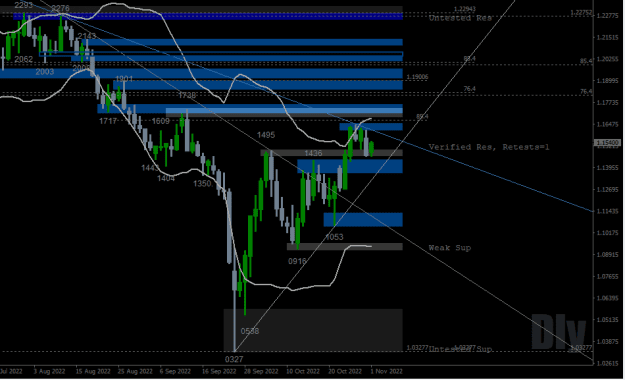Click price axis value 1.05135

pos(607,320)
